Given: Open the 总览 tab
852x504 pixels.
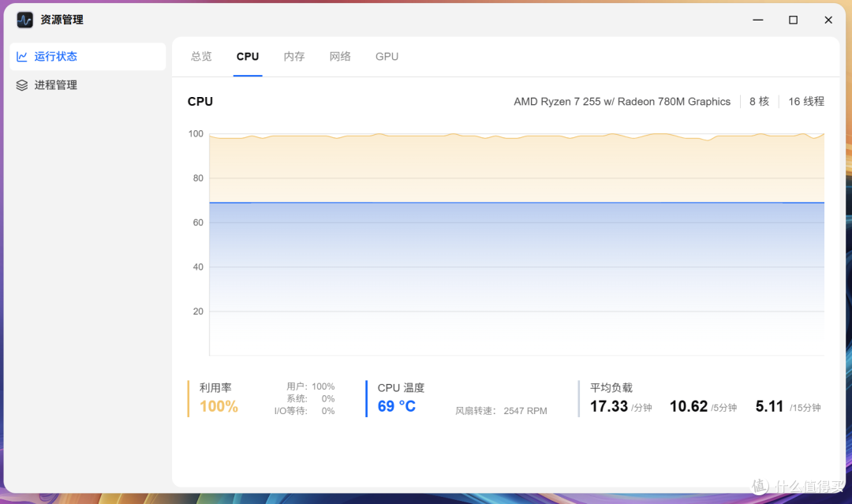Looking at the screenshot, I should click(202, 57).
